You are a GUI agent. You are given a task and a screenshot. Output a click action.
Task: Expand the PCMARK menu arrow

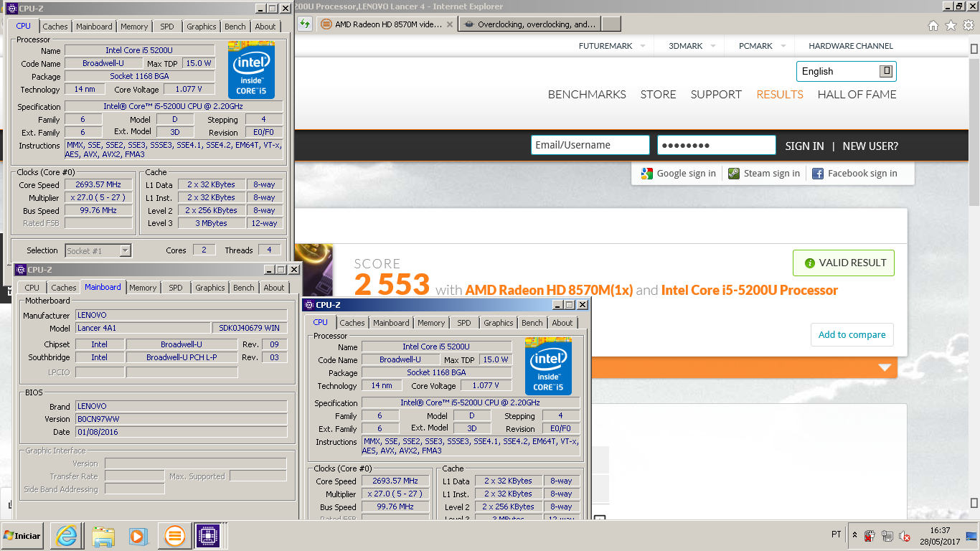tap(783, 46)
